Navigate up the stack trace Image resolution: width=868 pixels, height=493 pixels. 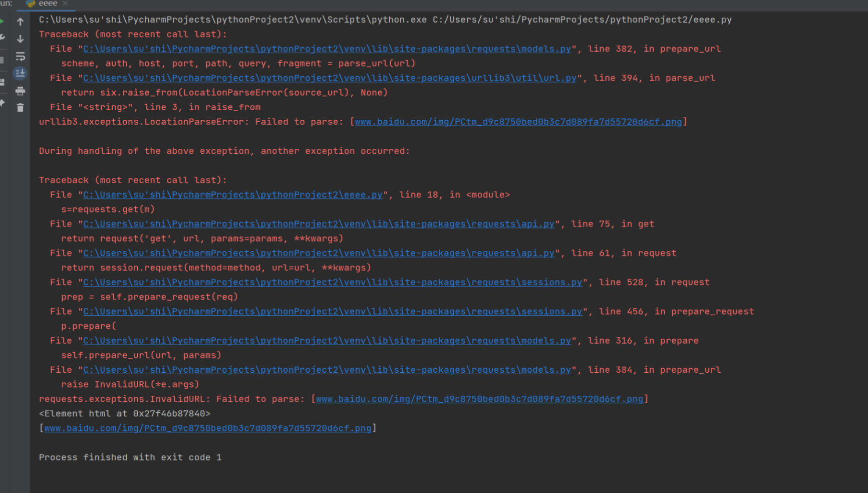20,21
